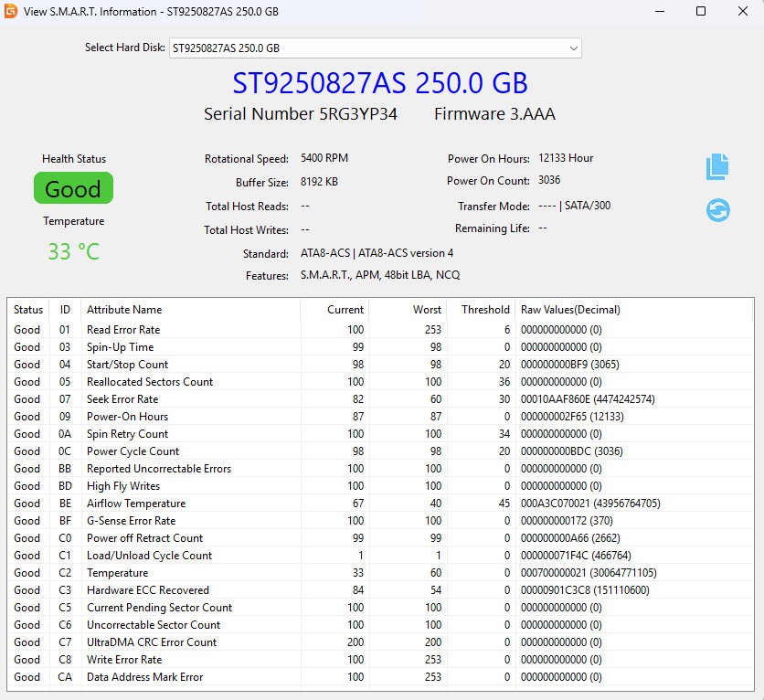Screen dimensions: 764x700
Task: Click raw value 000A3C070021 (43956764705)
Action: (590, 504)
